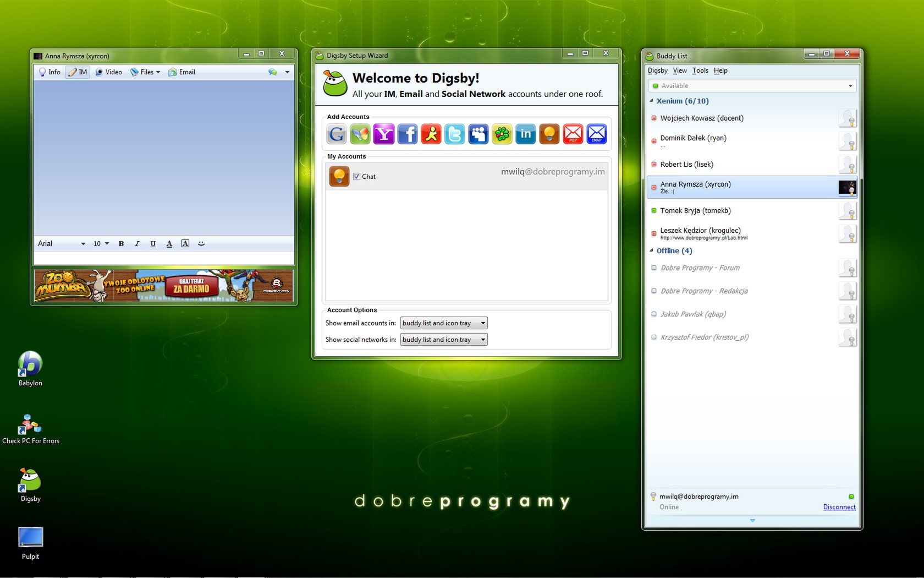The image size is (924, 578).
Task: Open dropdown arrow beside chat bubbles icon
Action: point(287,72)
